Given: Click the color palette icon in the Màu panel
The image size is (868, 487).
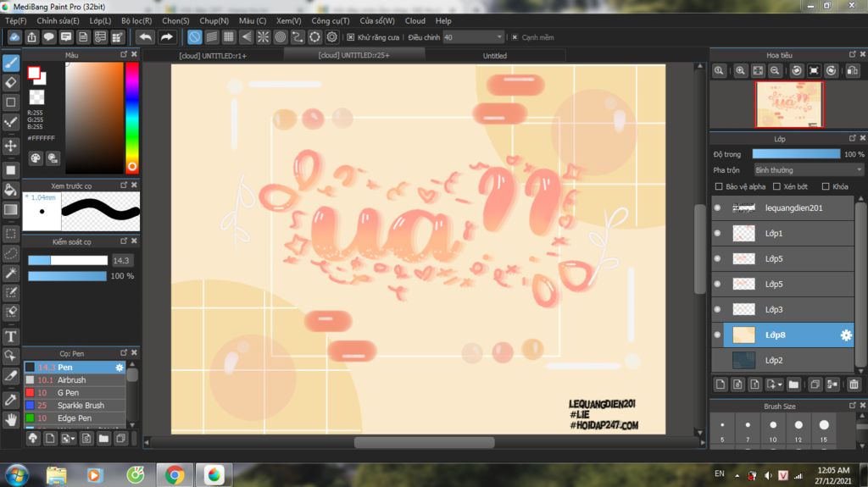Looking at the screenshot, I should point(36,158).
